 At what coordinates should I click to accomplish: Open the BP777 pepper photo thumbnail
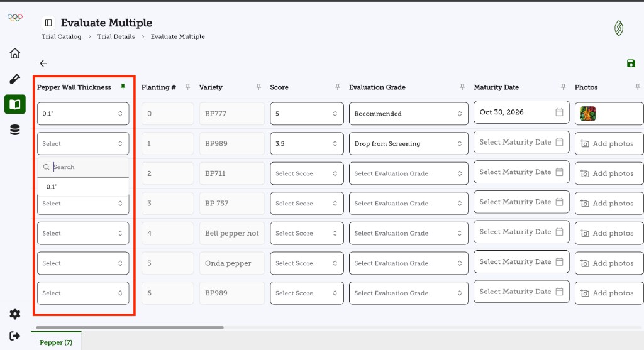[588, 114]
